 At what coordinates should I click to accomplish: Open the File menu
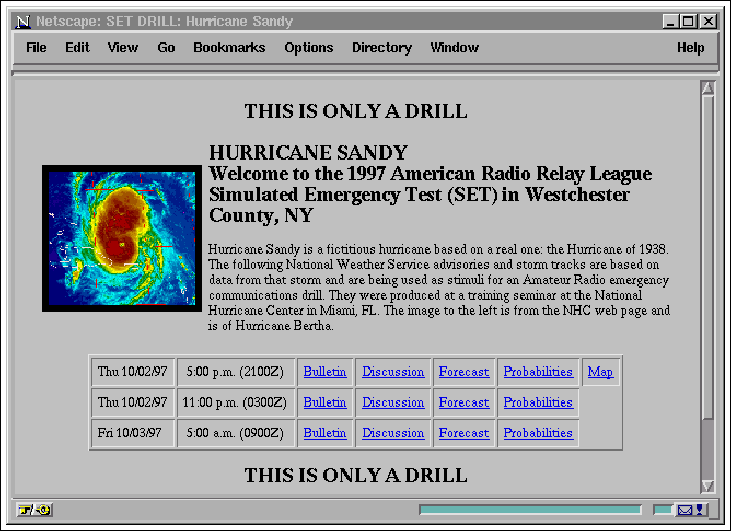coord(36,48)
